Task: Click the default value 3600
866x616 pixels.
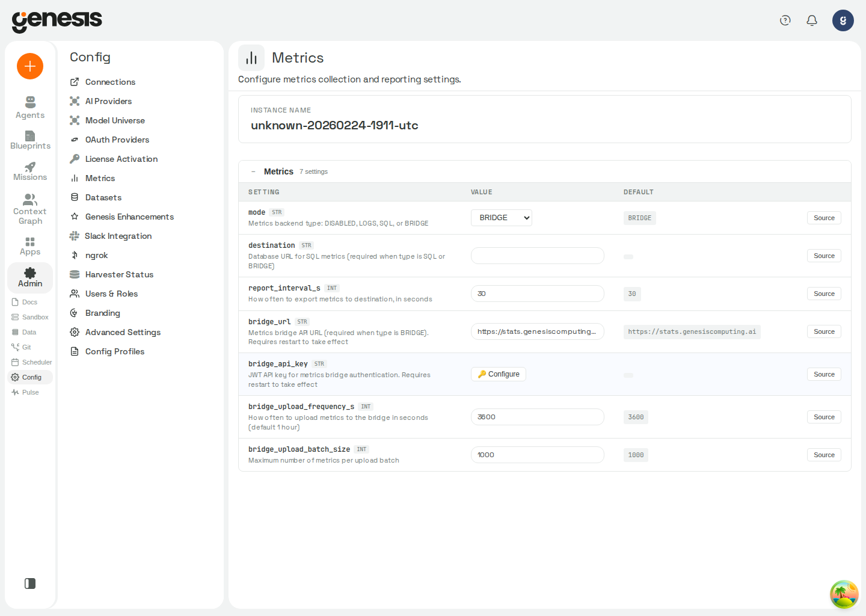Action: pos(636,417)
